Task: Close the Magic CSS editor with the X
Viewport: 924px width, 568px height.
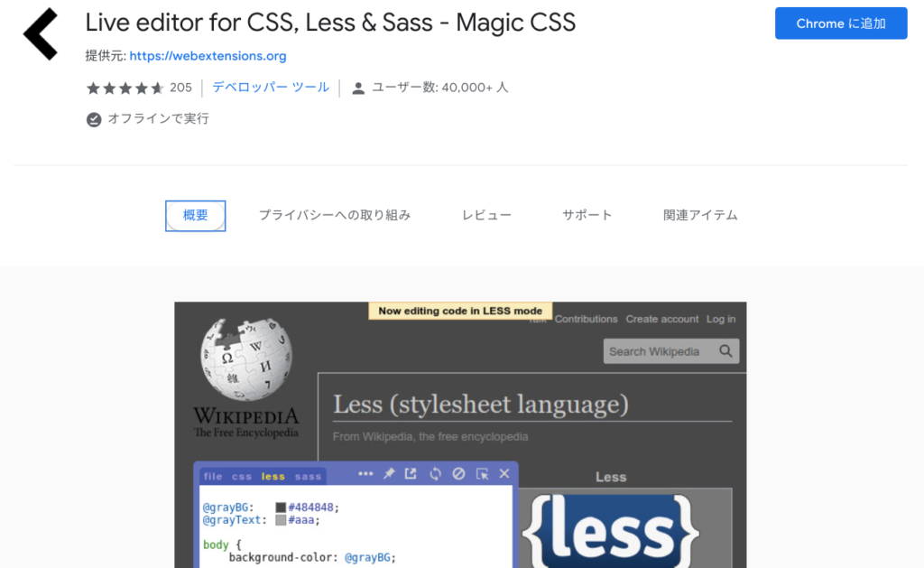Action: click(504, 473)
